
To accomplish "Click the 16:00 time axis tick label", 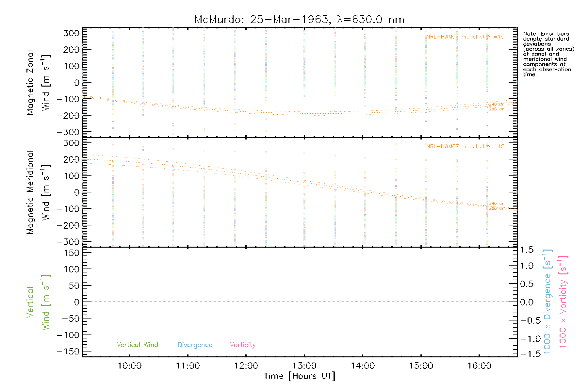I will click(x=479, y=366).
